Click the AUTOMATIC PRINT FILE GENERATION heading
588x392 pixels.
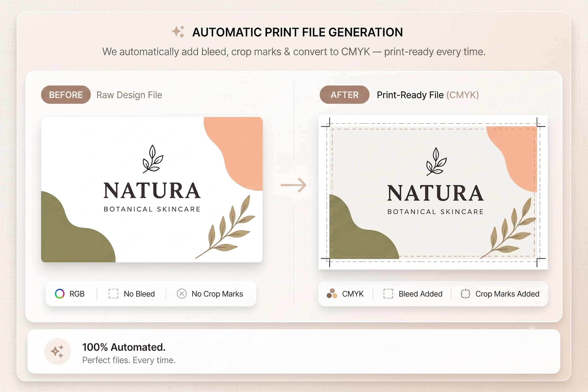[297, 32]
